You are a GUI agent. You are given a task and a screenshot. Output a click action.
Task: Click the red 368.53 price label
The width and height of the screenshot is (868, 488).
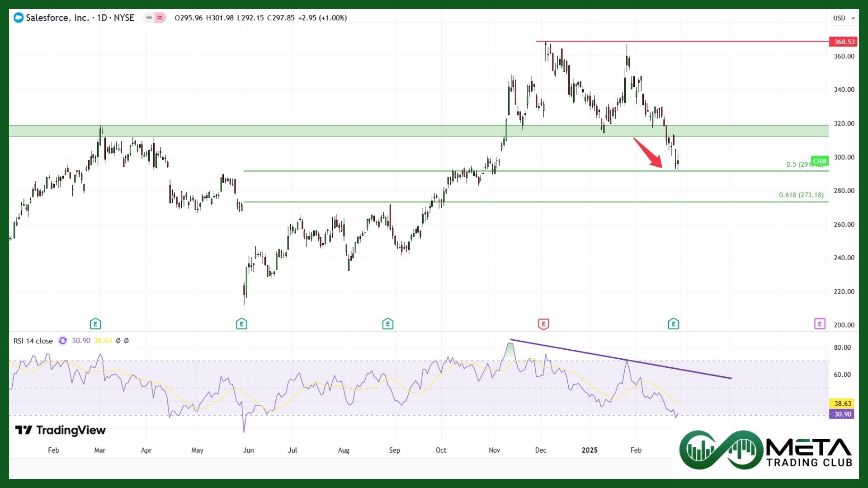[844, 42]
